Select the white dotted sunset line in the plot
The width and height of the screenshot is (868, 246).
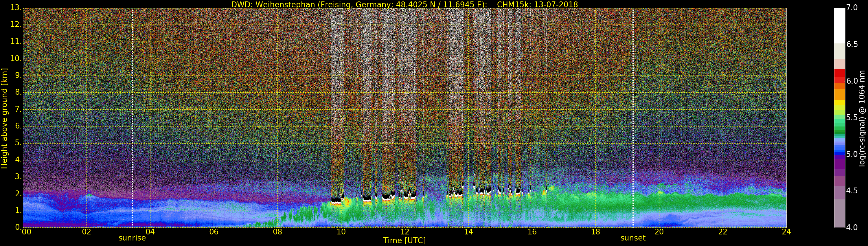point(633,118)
